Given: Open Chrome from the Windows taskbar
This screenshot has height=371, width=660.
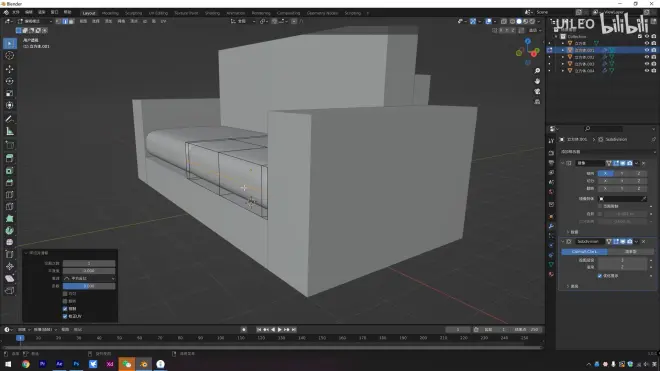Looking at the screenshot, I should pos(26,364).
